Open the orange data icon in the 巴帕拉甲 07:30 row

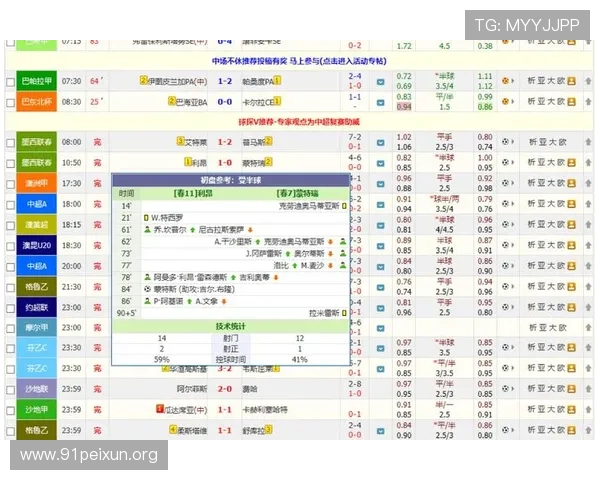(571, 81)
